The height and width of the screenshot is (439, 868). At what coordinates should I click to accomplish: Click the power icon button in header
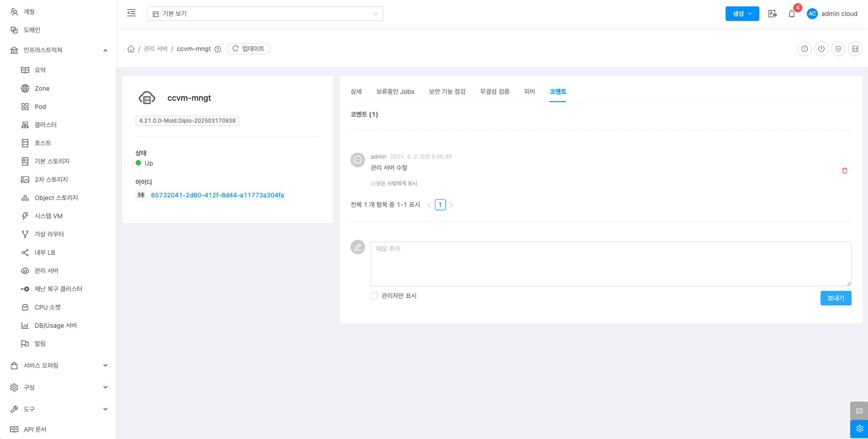tap(821, 49)
